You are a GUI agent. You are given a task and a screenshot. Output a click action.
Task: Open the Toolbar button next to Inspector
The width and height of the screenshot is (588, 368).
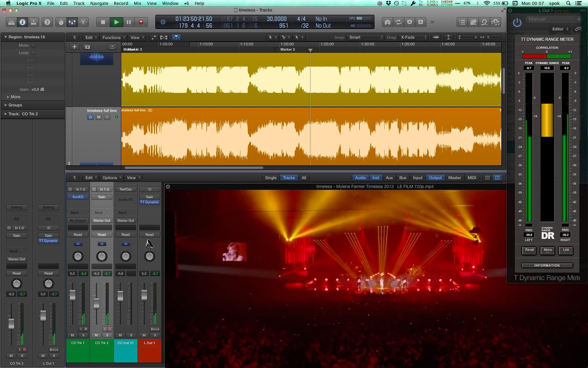33,22
